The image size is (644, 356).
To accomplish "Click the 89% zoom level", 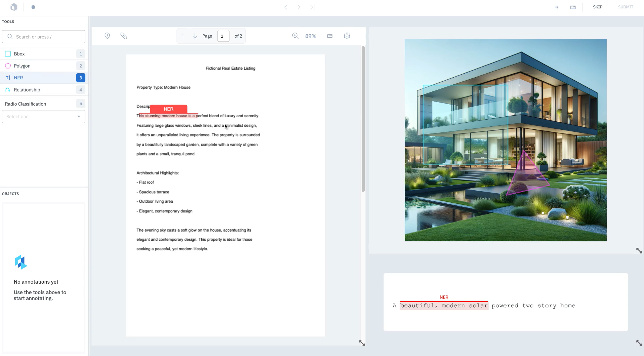I will coord(311,36).
